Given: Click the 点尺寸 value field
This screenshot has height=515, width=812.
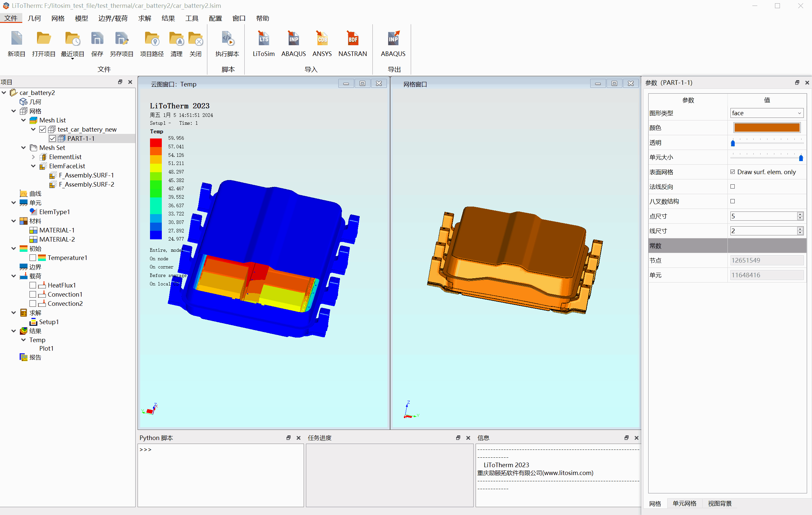Looking at the screenshot, I should (764, 216).
